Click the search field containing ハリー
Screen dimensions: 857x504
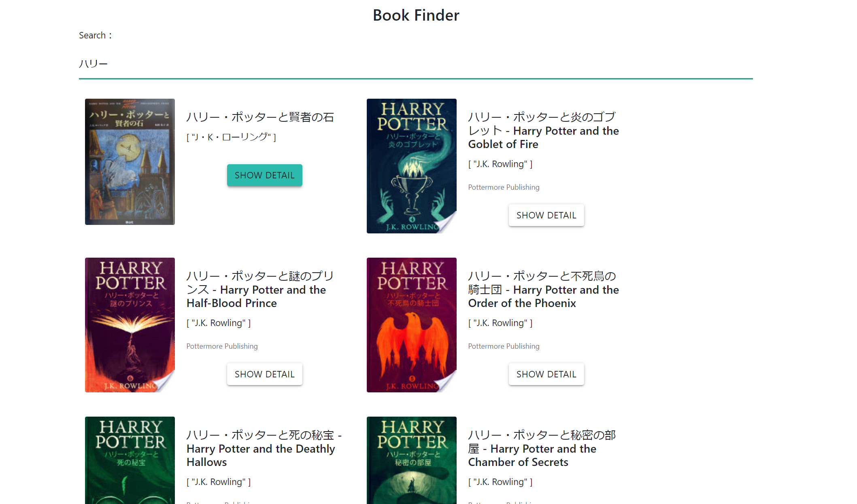pos(416,64)
